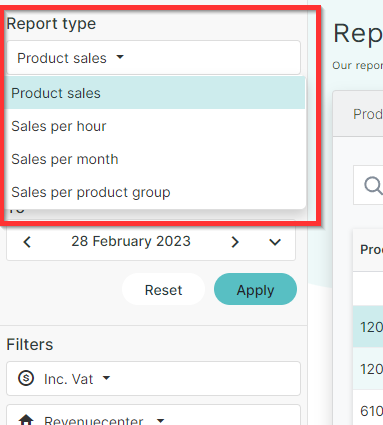This screenshot has width=383, height=425.
Task: Click caret arrow next to Product sales
Action: 120,57
